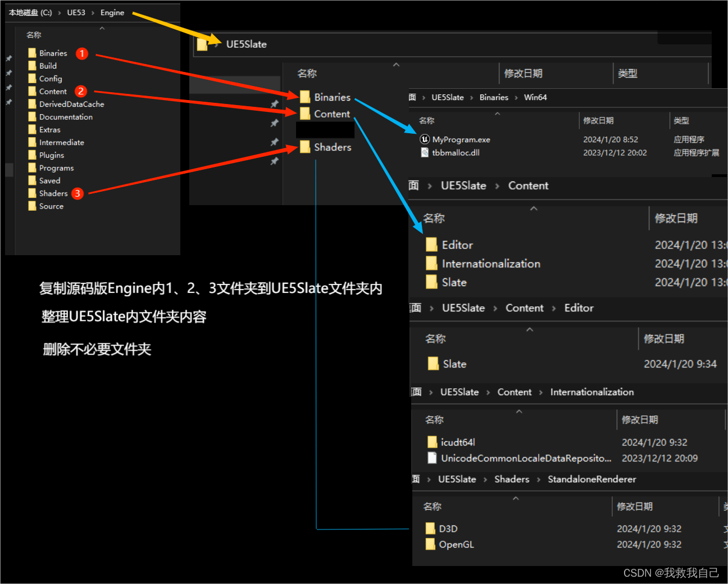Image resolution: width=728 pixels, height=584 pixels.
Task: Open the Programs folder icon
Action: point(33,167)
